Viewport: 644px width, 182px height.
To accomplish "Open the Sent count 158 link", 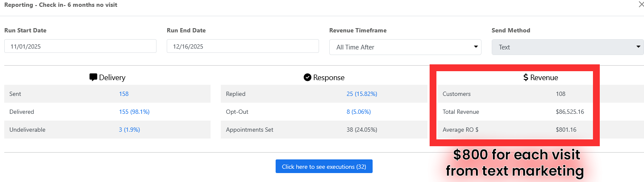I will tap(124, 94).
